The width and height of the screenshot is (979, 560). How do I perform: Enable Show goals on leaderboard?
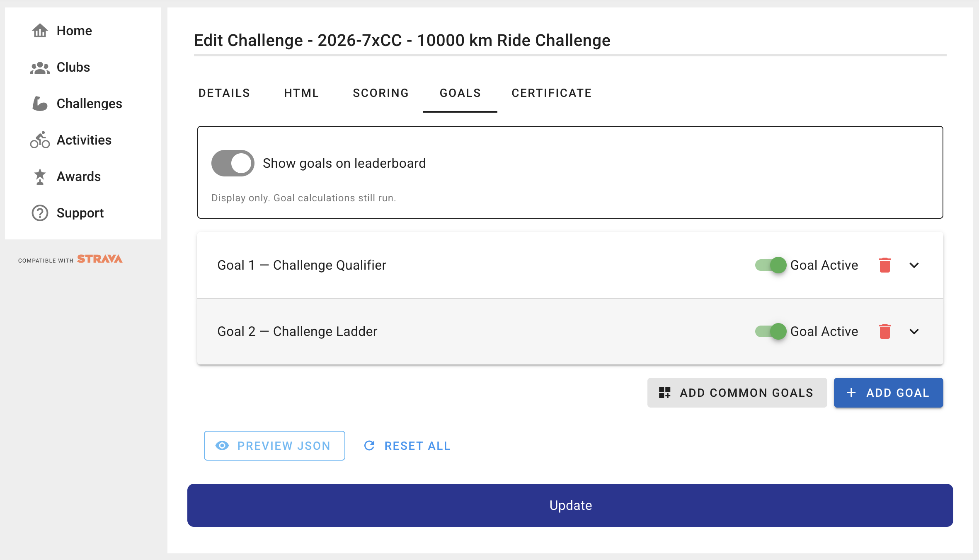click(x=233, y=163)
